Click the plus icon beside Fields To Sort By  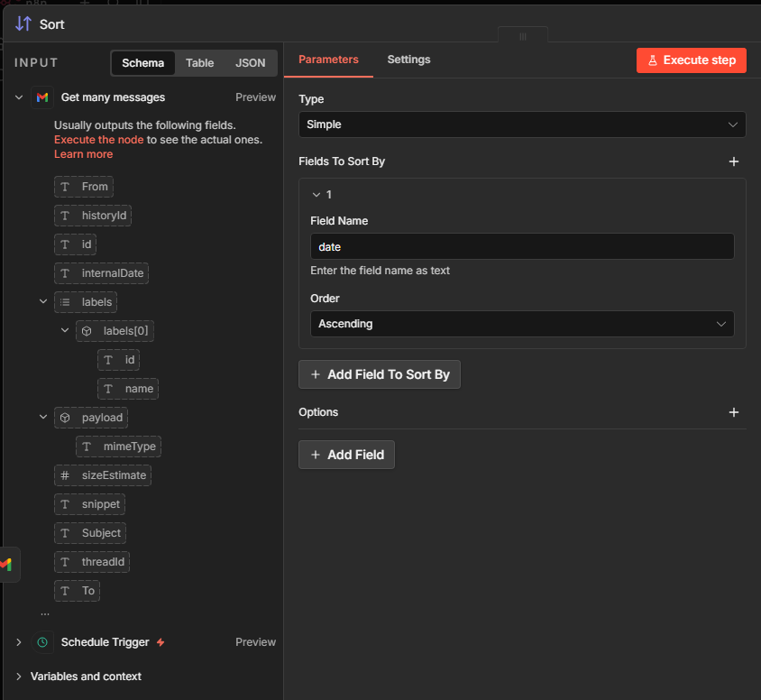734,161
